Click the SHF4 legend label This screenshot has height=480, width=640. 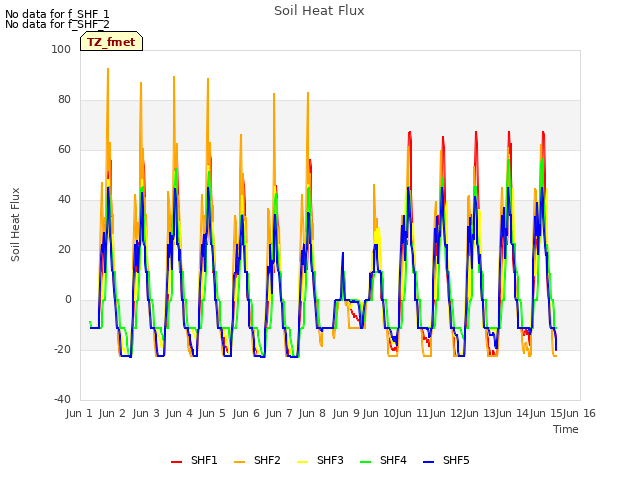pos(393,460)
